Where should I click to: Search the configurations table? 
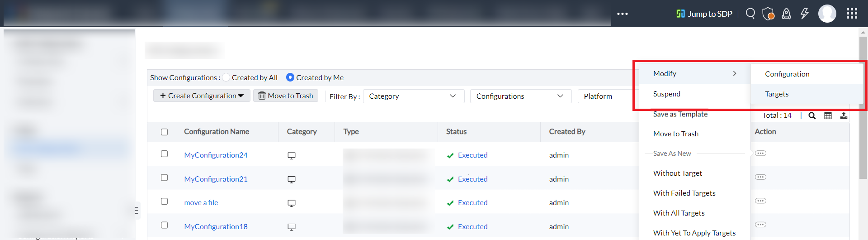point(812,115)
